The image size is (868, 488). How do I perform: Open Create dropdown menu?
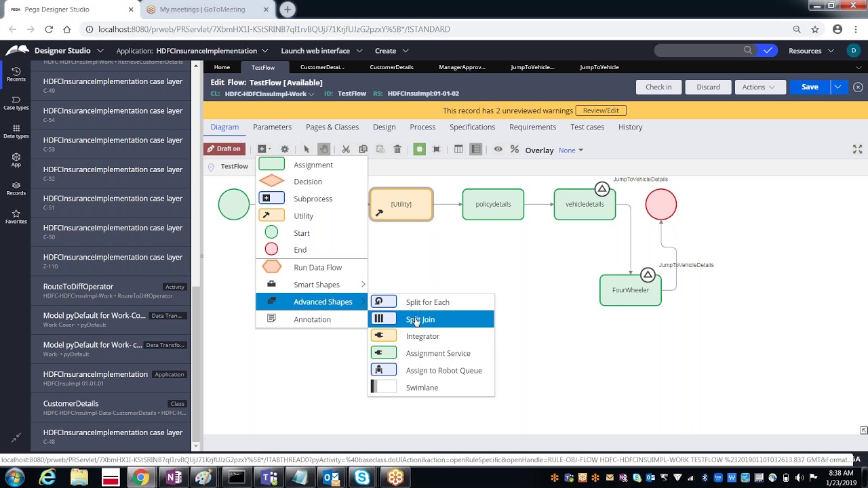point(391,51)
